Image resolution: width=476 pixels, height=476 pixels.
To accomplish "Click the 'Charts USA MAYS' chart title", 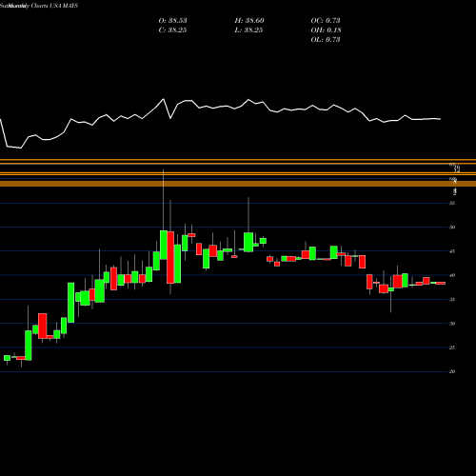I will click(54, 6).
